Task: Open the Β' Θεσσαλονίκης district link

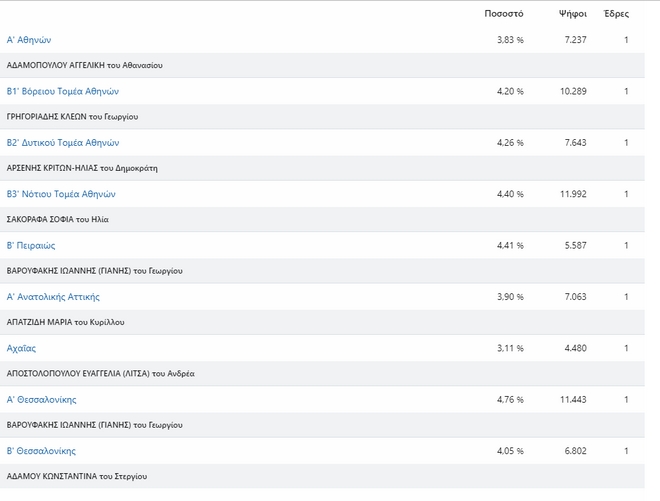Action: [41, 451]
